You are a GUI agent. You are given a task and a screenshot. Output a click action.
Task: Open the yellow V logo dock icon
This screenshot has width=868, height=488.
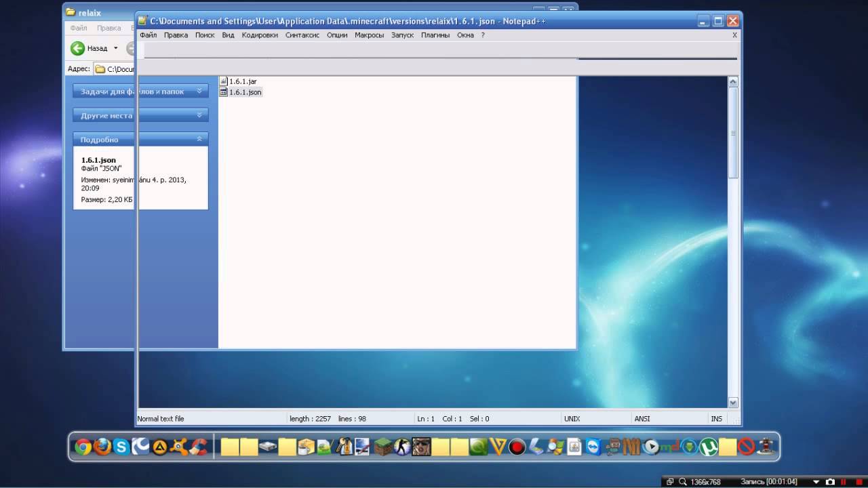pyautogui.click(x=498, y=447)
